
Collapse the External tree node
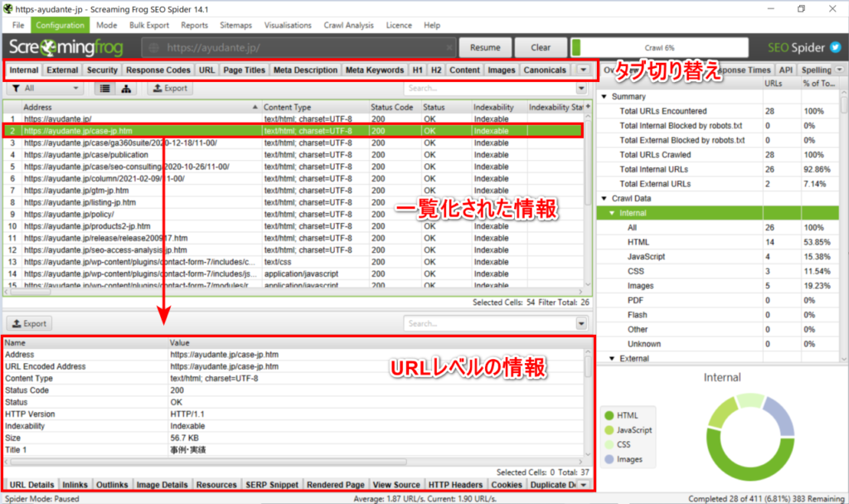point(612,358)
